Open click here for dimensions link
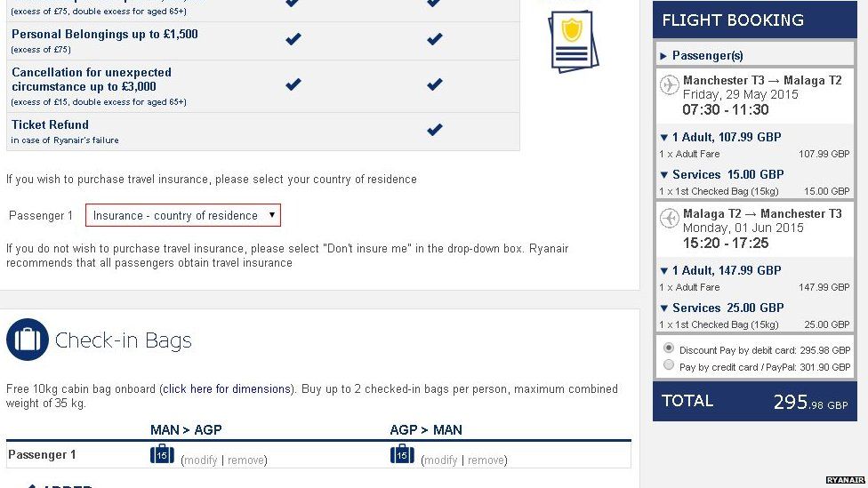The height and width of the screenshot is (488, 868). pos(227,389)
